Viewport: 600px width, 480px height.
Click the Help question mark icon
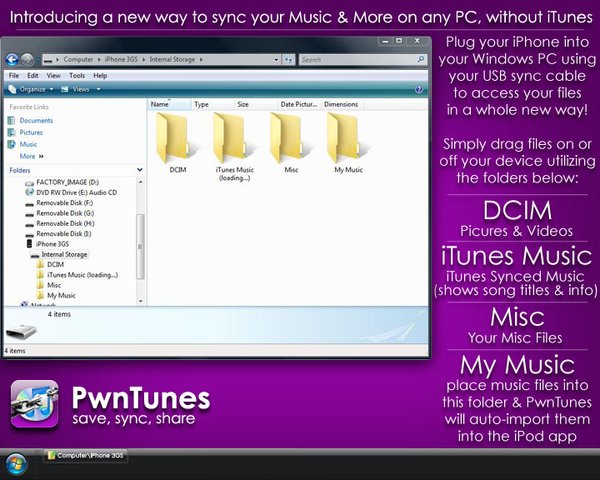[x=418, y=89]
